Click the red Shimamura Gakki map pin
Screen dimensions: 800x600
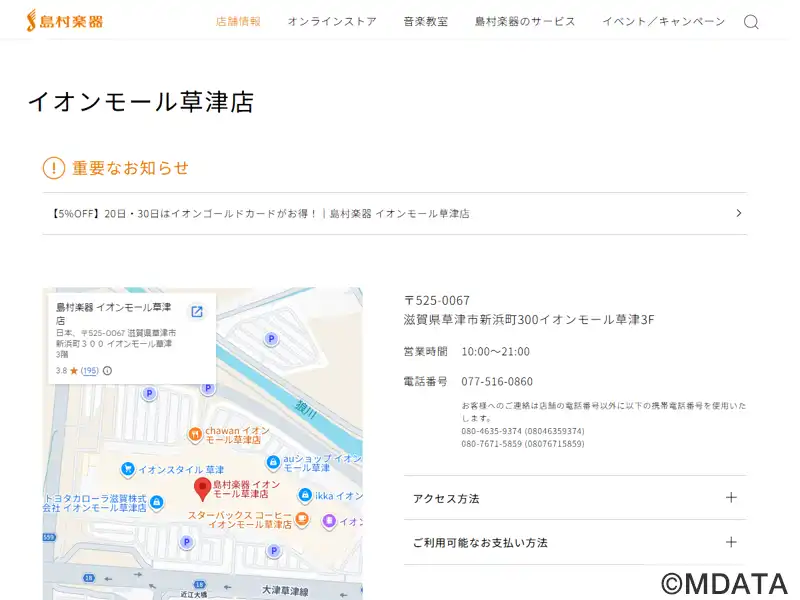pos(202,489)
